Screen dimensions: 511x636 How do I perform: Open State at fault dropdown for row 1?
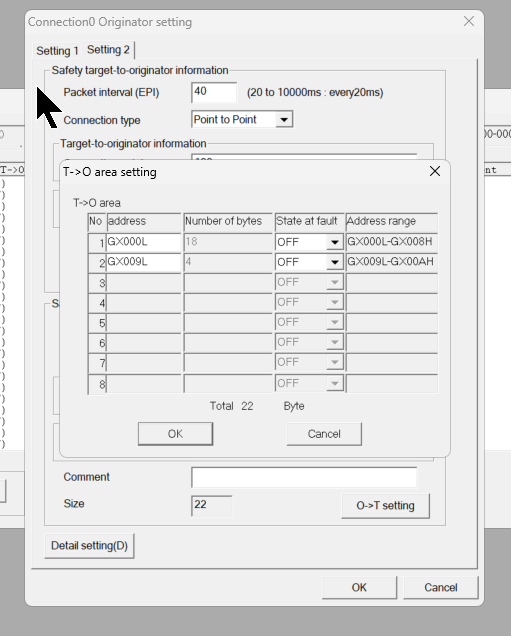334,242
